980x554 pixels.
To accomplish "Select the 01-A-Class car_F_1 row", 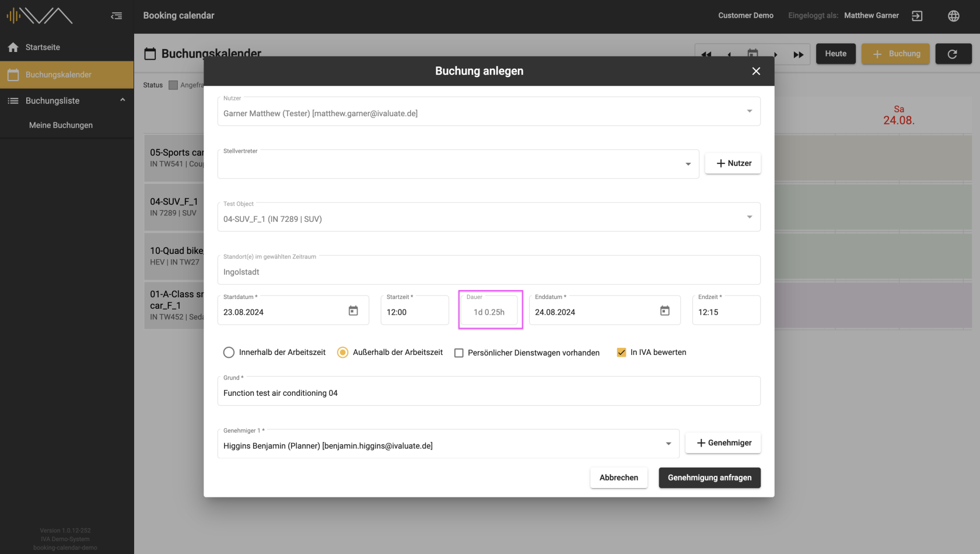I will [x=174, y=305].
